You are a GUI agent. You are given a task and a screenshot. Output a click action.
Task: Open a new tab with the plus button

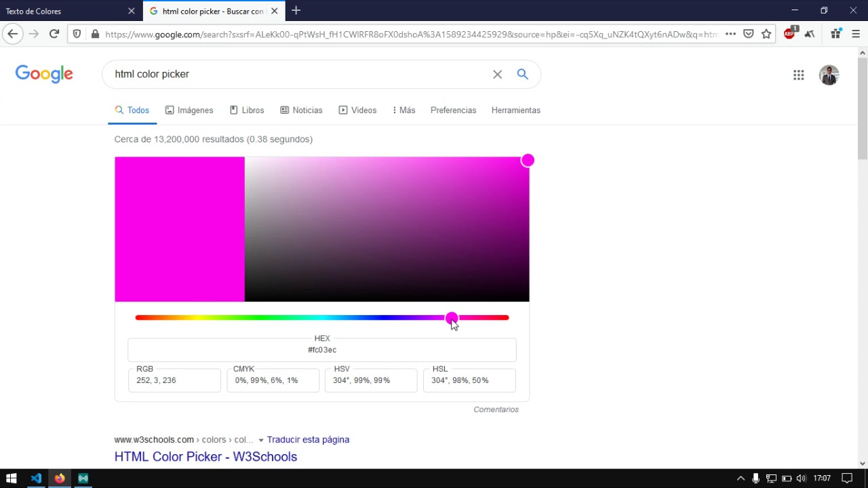click(296, 11)
